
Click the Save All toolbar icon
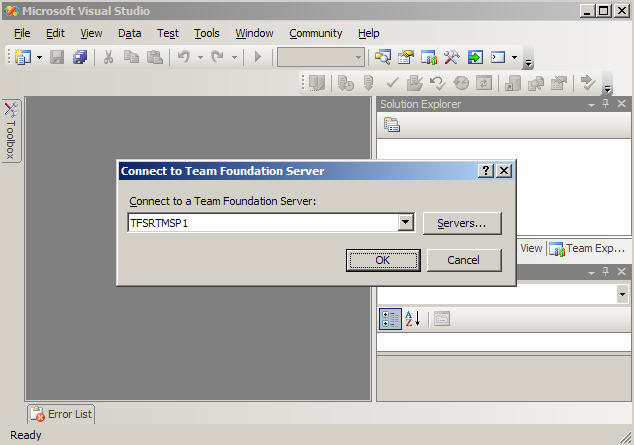click(x=80, y=57)
